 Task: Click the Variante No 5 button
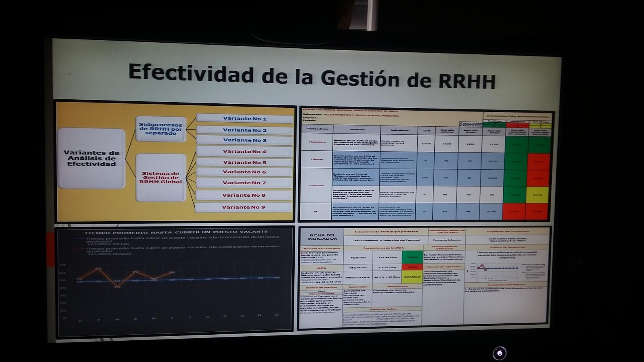pos(246,163)
